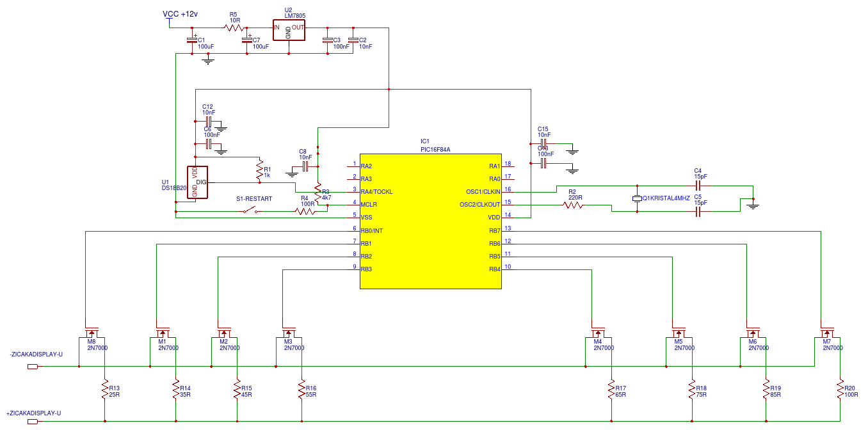868x430 pixels.
Task: Select the RB3 pin label
Action: pyautogui.click(x=367, y=269)
